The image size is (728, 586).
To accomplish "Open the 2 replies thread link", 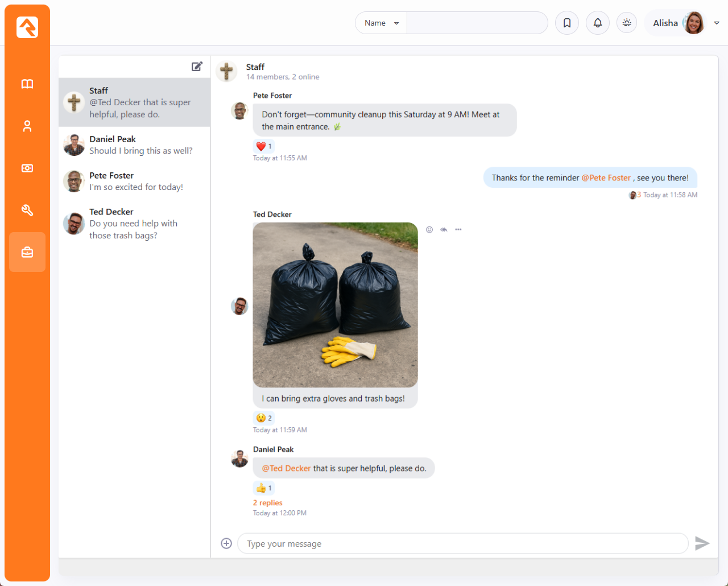I will (267, 503).
